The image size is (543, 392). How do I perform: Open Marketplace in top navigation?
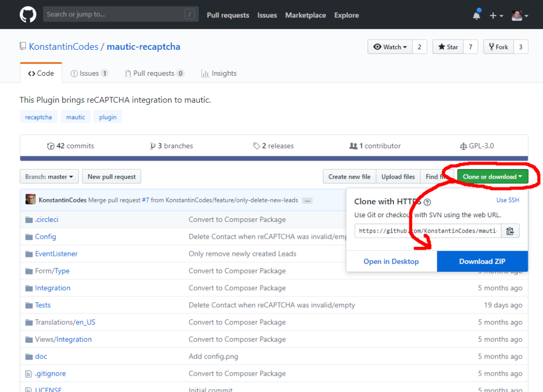point(305,15)
